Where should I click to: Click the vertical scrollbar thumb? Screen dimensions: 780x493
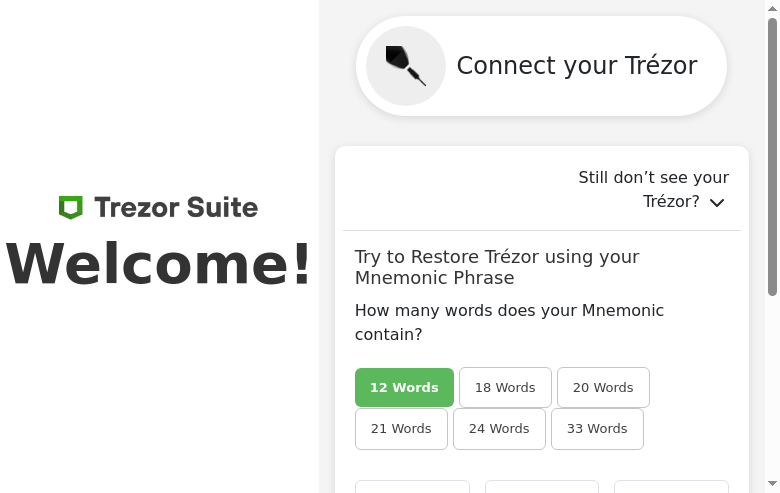coord(772,155)
